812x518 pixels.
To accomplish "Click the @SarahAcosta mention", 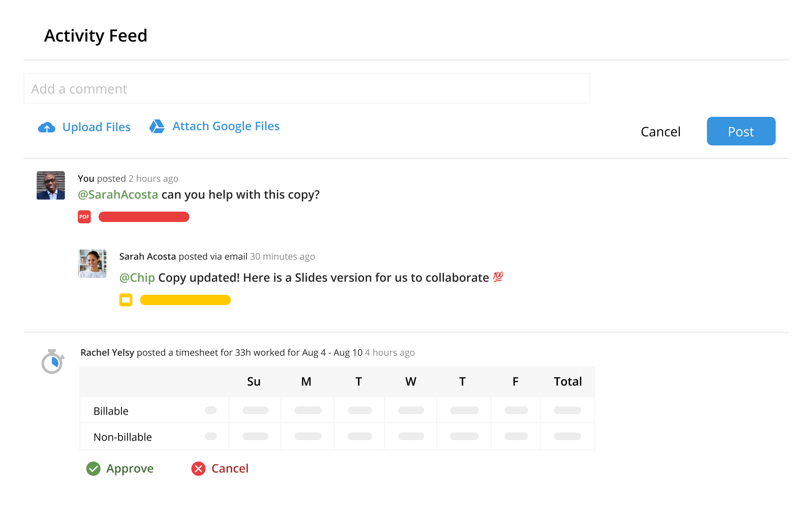I will point(118,195).
